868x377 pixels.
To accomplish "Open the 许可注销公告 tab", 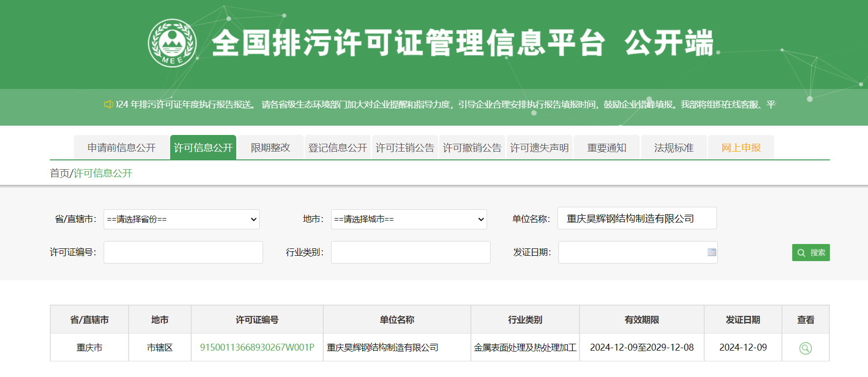I will coord(405,148).
